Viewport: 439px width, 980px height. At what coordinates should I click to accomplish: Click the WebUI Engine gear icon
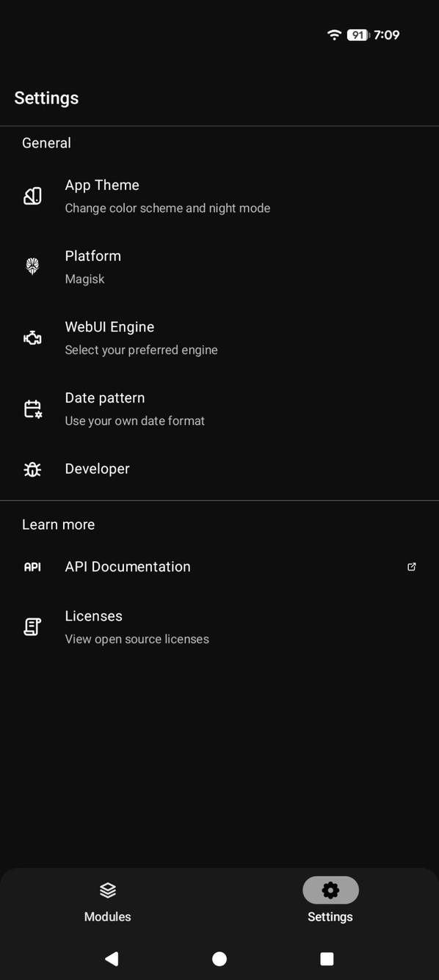32,337
